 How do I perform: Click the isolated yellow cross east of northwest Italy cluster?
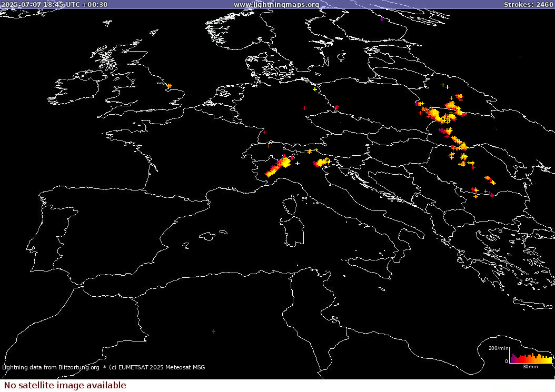tap(298, 164)
